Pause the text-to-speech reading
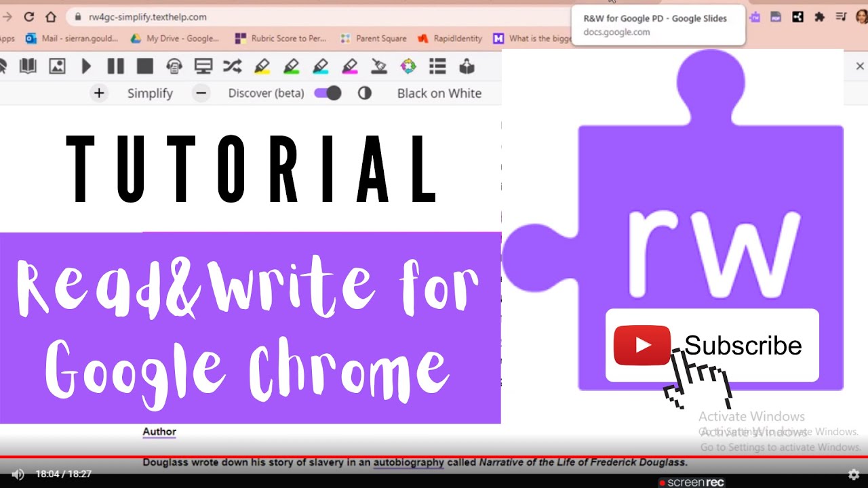Image resolution: width=868 pixels, height=488 pixels. tap(116, 66)
